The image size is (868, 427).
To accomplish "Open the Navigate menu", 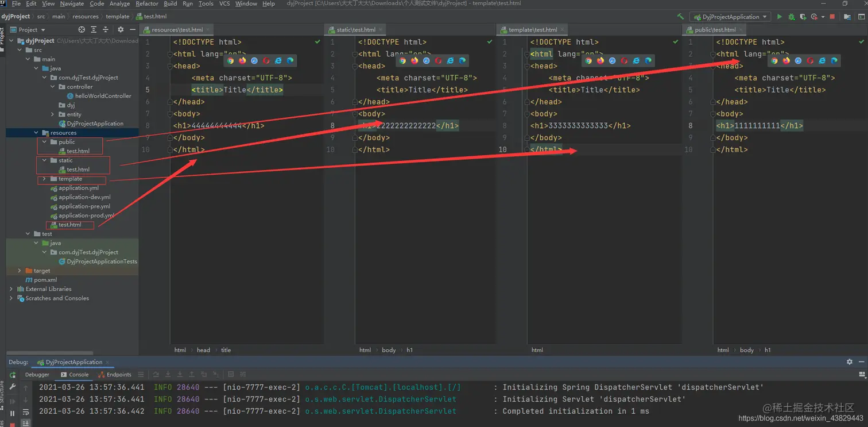I will [72, 3].
